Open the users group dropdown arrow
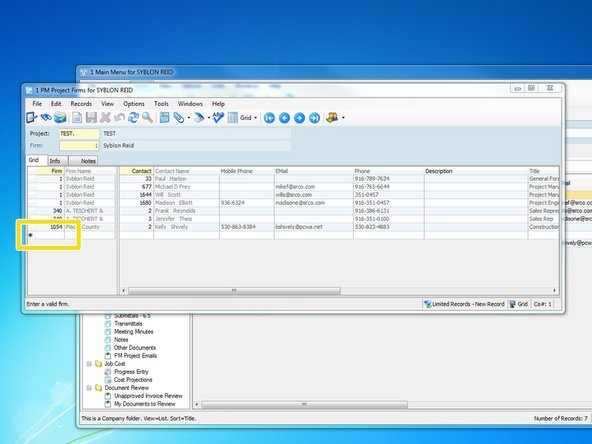The image size is (592, 444). tap(343, 118)
